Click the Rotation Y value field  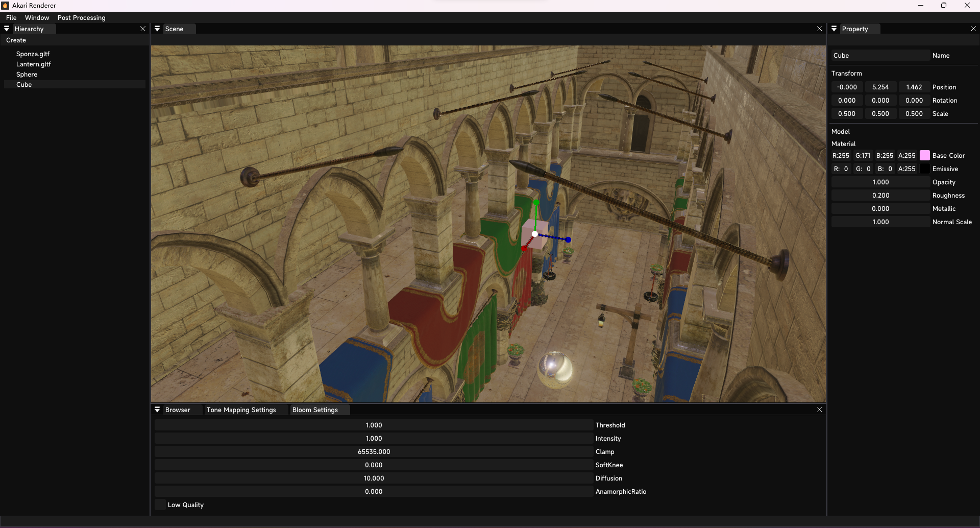click(880, 100)
